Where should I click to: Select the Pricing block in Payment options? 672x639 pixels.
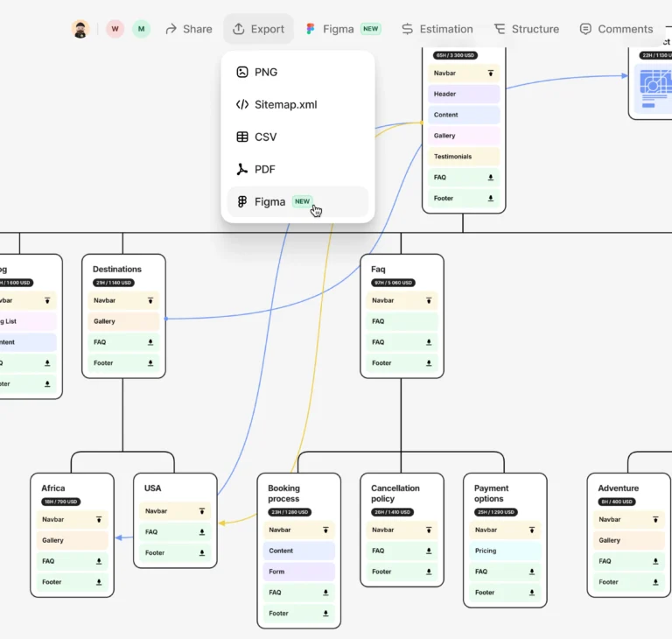(505, 551)
